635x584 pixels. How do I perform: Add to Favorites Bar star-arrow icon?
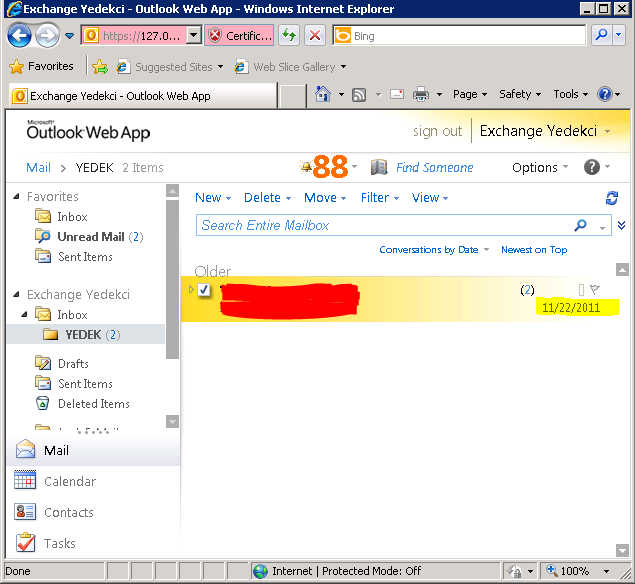coord(100,67)
